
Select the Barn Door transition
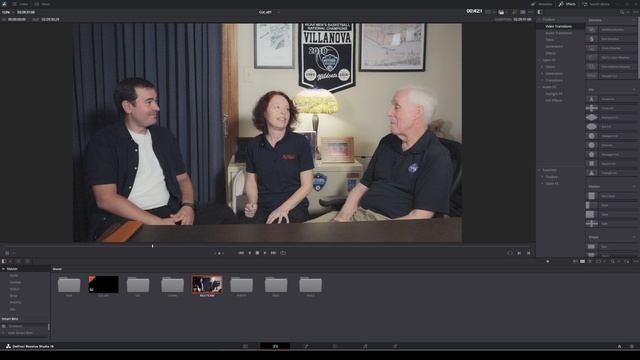tap(611, 196)
